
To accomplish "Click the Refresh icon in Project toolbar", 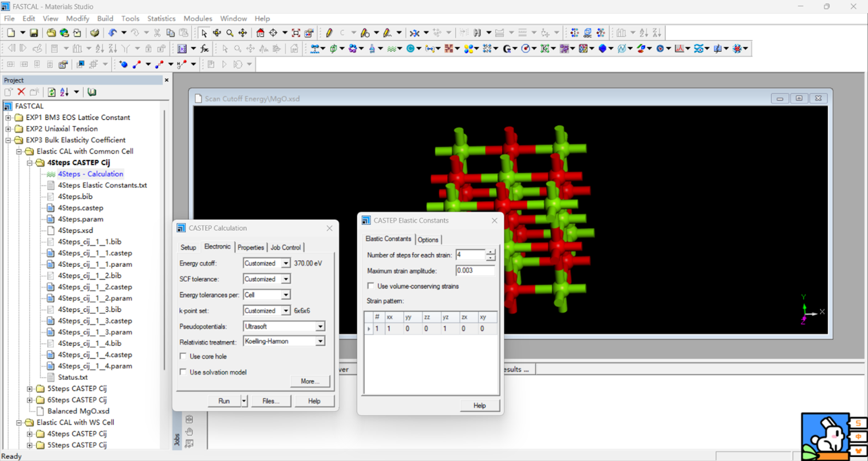I will click(x=52, y=92).
